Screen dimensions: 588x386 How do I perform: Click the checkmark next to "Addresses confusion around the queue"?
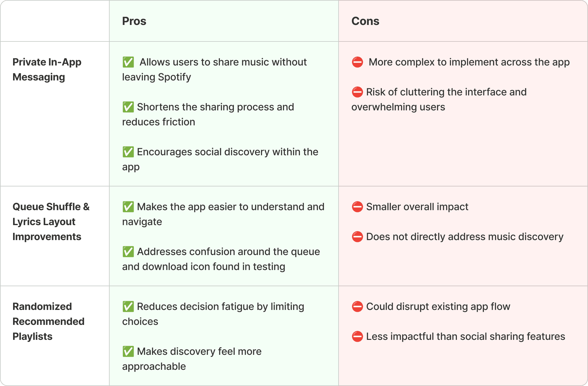click(x=128, y=252)
